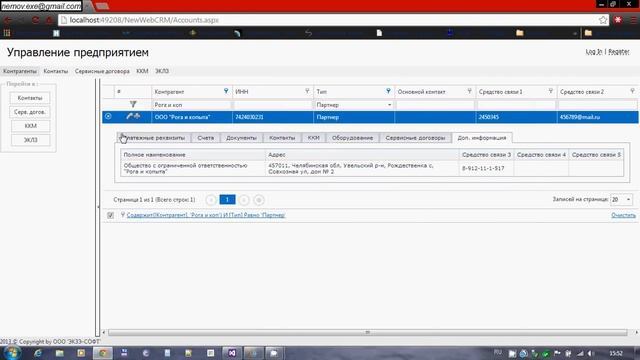Click the phone value 8-912-11-1-517
This screenshot has width=640, height=360.
[483, 168]
